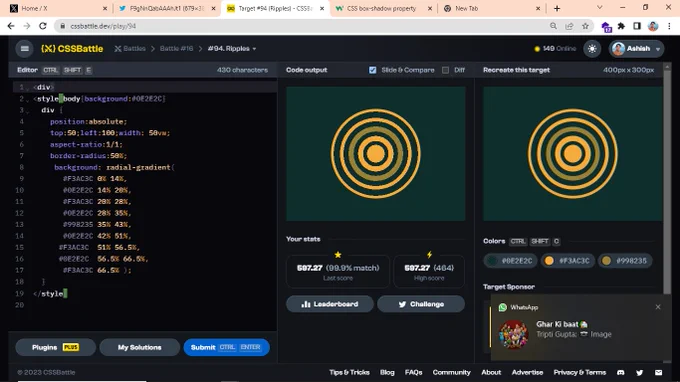Viewport: 680px width, 382px height.
Task: Open the hamburger menu next to the CSSBattle logo
Action: point(24,49)
